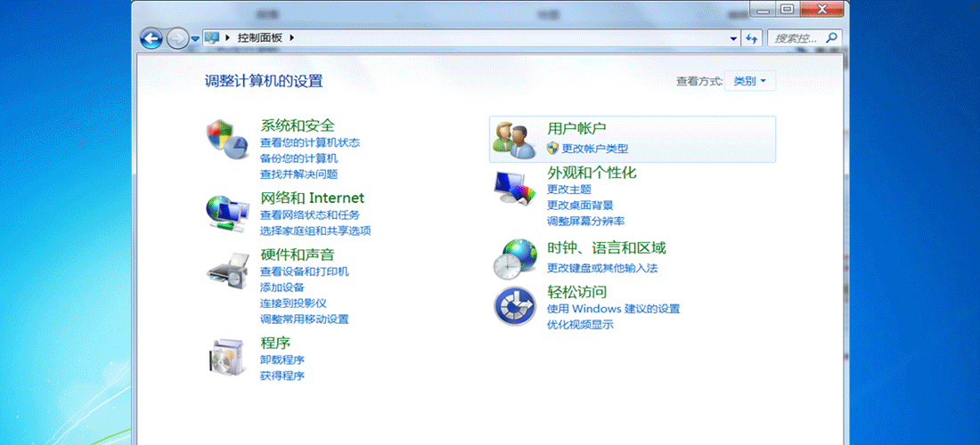The image size is (980, 445).
Task: Click the magnifier icon in search box
Action: point(831,37)
